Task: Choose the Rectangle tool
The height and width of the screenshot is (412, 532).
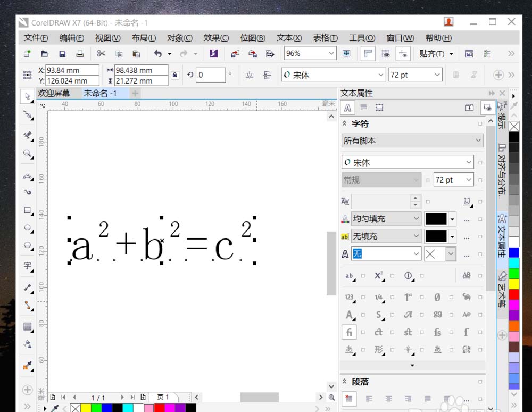Action: tap(28, 210)
